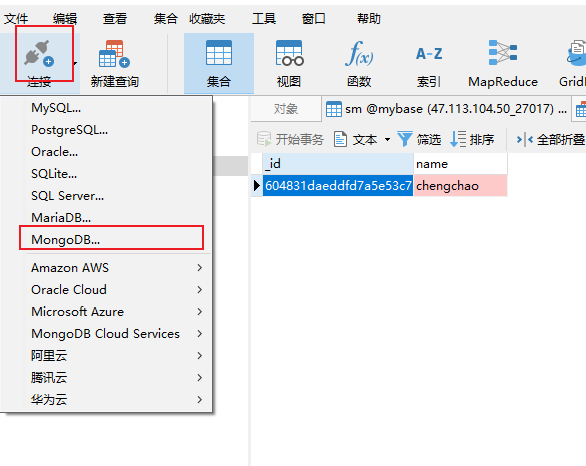The height and width of the screenshot is (466, 586).
Task: Open the 收藏夹 (Favorites) menu
Action: click(x=207, y=18)
